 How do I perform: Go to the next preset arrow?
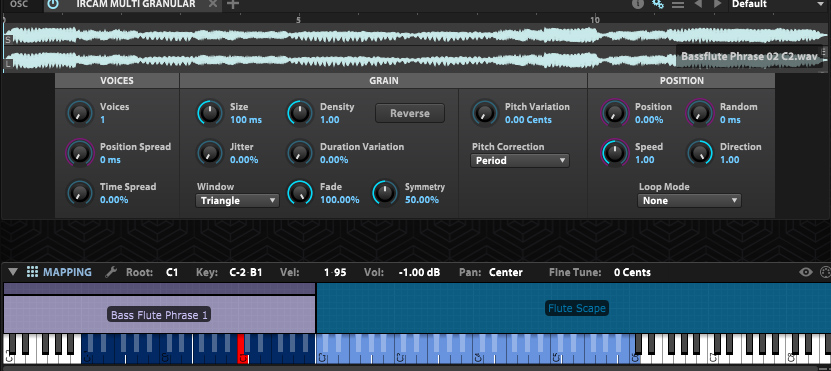(718, 4)
